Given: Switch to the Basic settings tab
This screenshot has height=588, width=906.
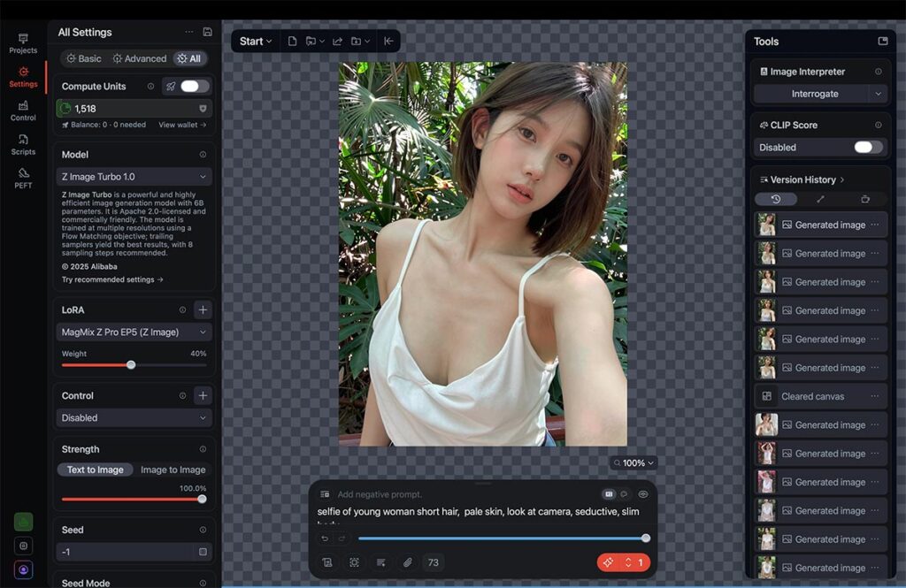Looking at the screenshot, I should tap(84, 58).
